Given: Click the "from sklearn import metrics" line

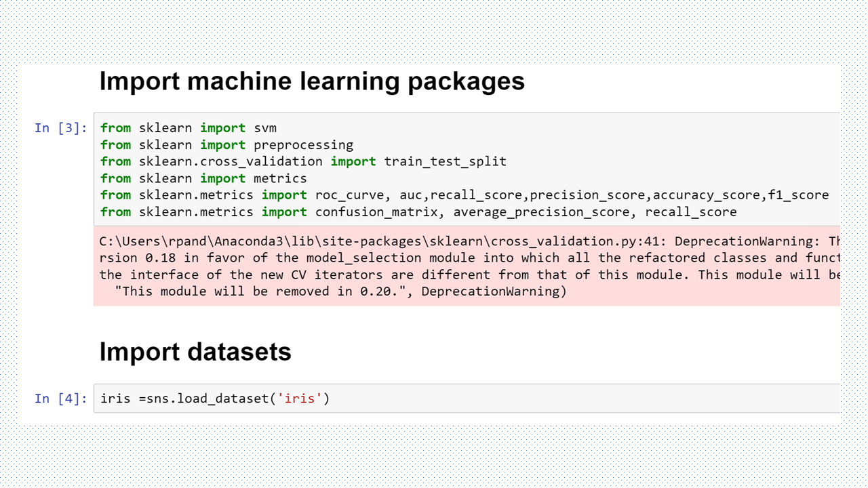Looking at the screenshot, I should (203, 178).
